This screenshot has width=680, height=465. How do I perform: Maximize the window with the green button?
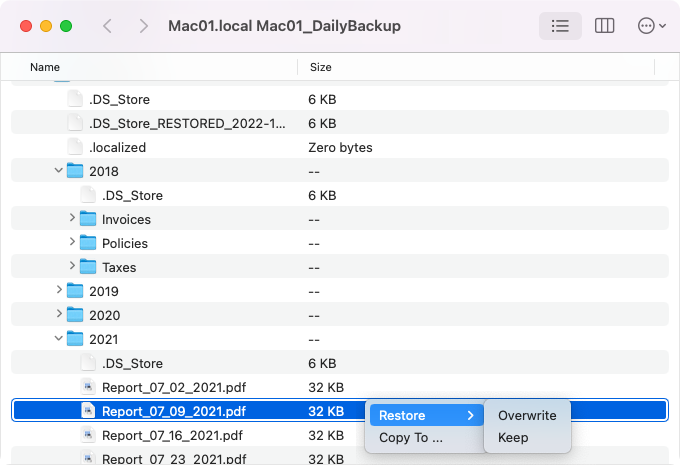(x=66, y=26)
